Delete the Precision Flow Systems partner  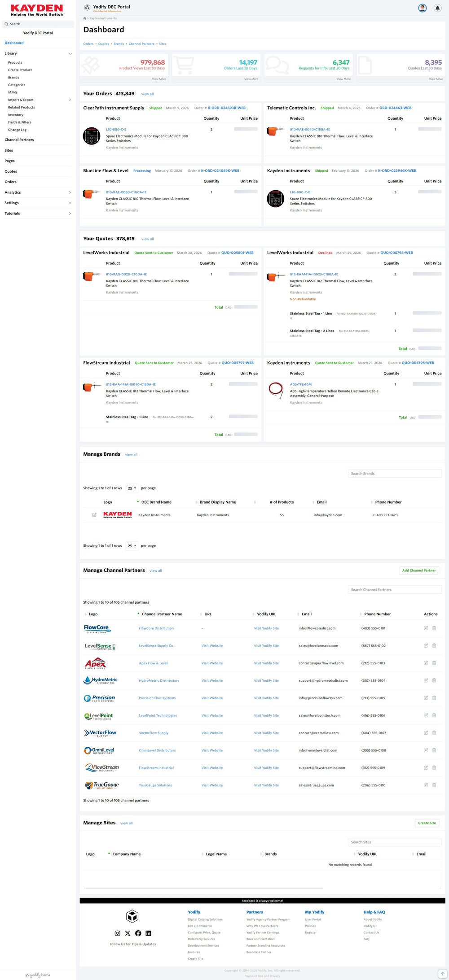pos(434,698)
